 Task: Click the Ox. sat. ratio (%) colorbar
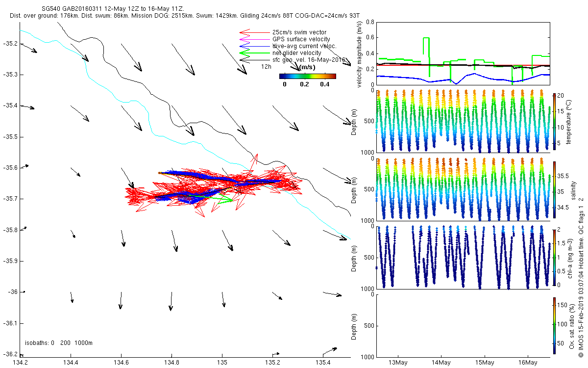tap(554, 325)
